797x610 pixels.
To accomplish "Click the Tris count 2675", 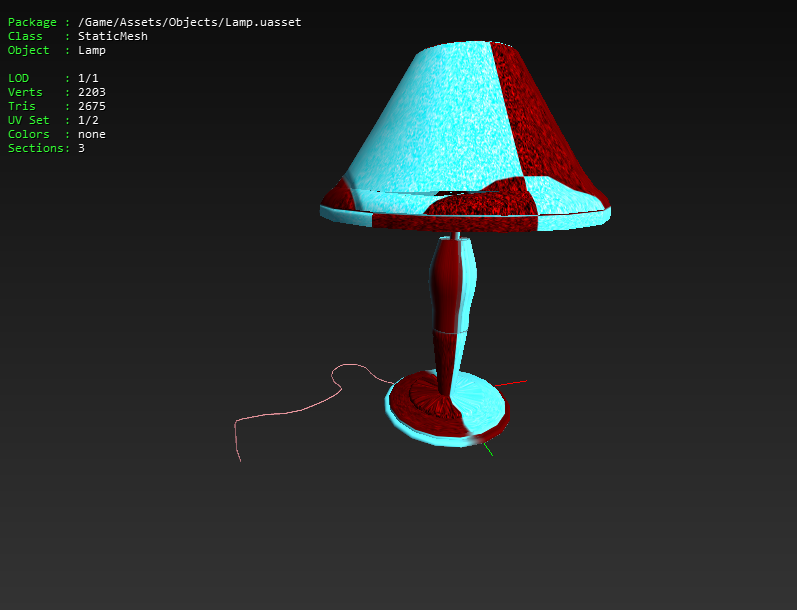I will 92,106.
